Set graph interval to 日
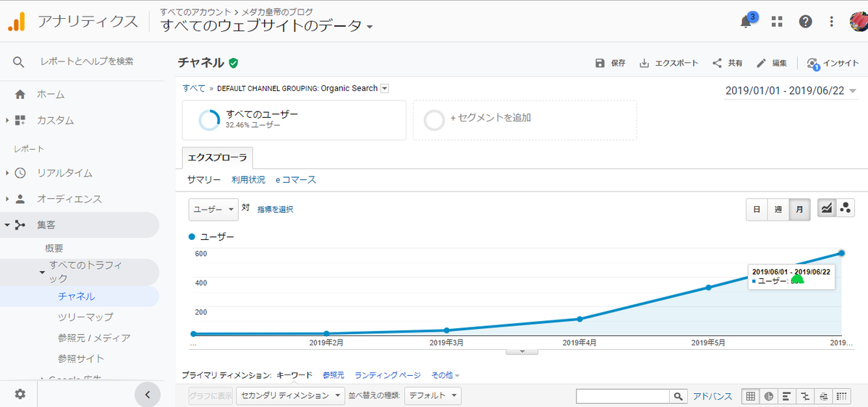 pyautogui.click(x=757, y=209)
